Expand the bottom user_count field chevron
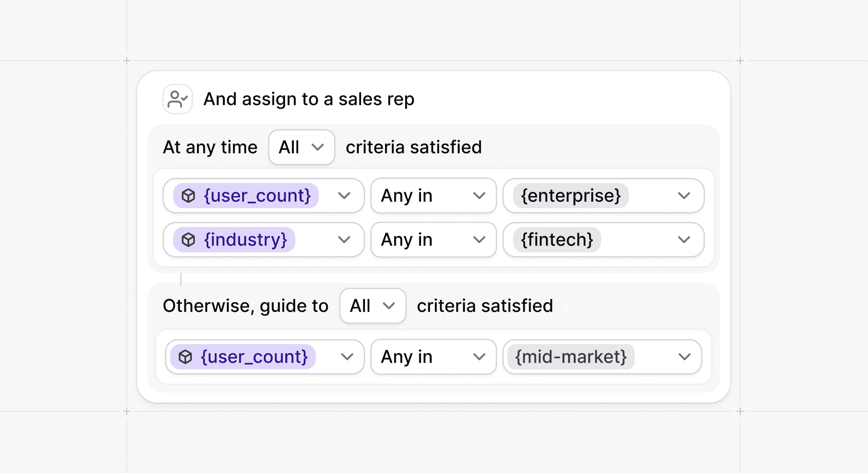Screen dimensions: 868x473 [347, 357]
